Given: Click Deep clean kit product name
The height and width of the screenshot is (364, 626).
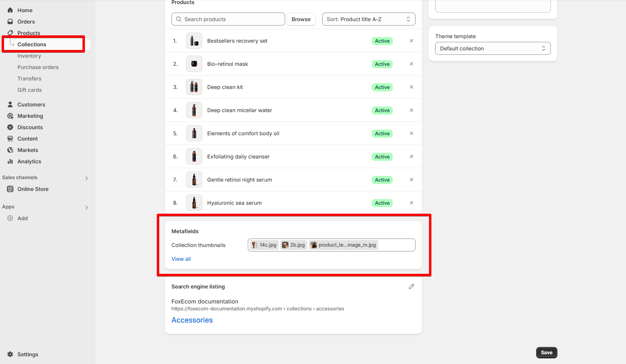Looking at the screenshot, I should 225,87.
